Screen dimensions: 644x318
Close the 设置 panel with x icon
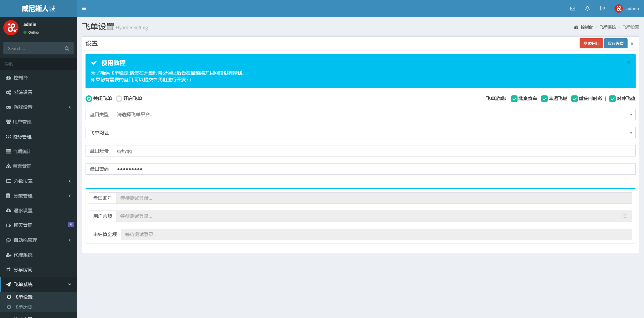(632, 44)
